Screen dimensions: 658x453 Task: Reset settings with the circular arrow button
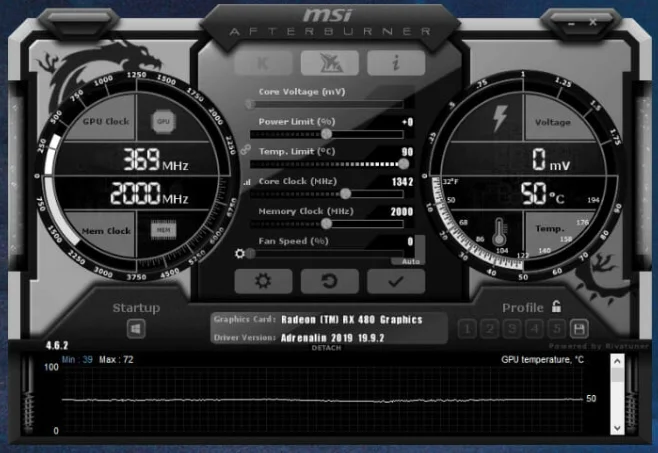pos(330,281)
